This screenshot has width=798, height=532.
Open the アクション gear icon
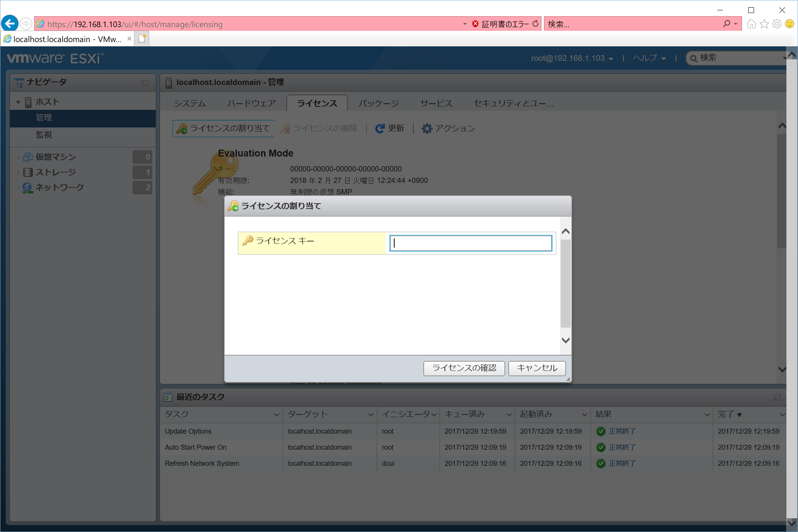tap(427, 129)
